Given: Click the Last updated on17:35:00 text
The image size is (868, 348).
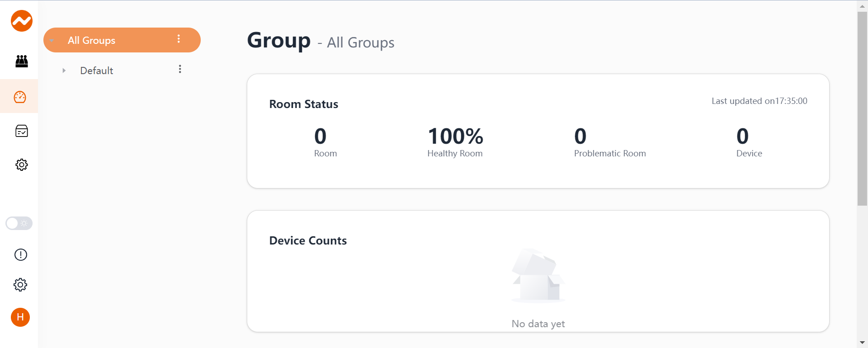Looking at the screenshot, I should click(759, 101).
